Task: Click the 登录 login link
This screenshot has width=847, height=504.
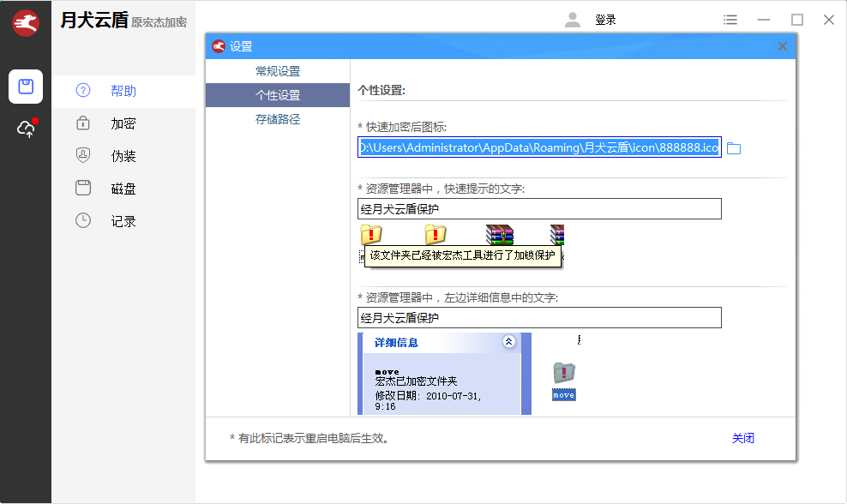Action: (605, 20)
